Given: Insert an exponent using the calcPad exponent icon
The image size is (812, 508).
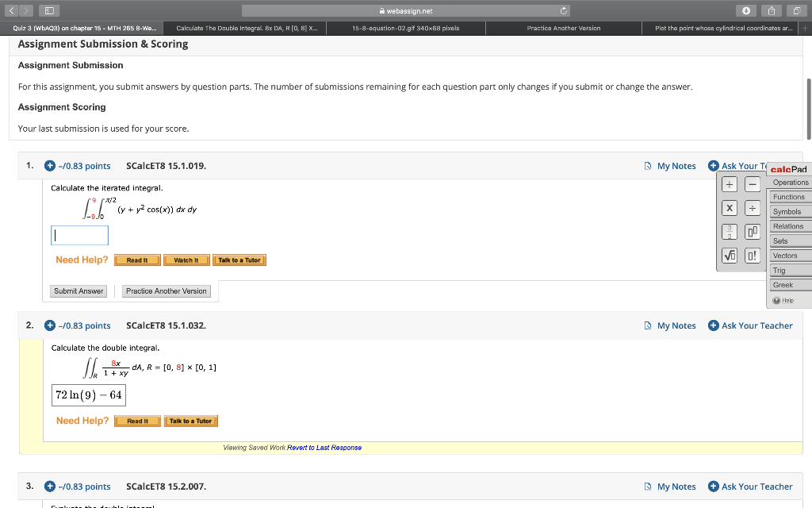Looking at the screenshot, I should 752,232.
